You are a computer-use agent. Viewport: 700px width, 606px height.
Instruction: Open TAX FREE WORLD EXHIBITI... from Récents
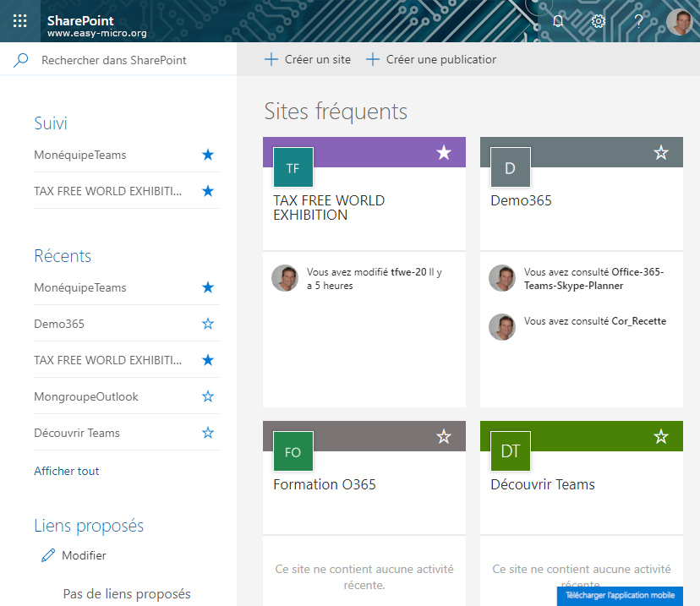coord(107,360)
